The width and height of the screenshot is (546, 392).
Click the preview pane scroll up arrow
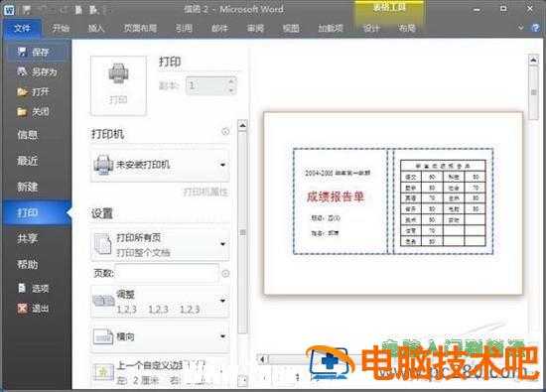pyautogui.click(x=533, y=60)
